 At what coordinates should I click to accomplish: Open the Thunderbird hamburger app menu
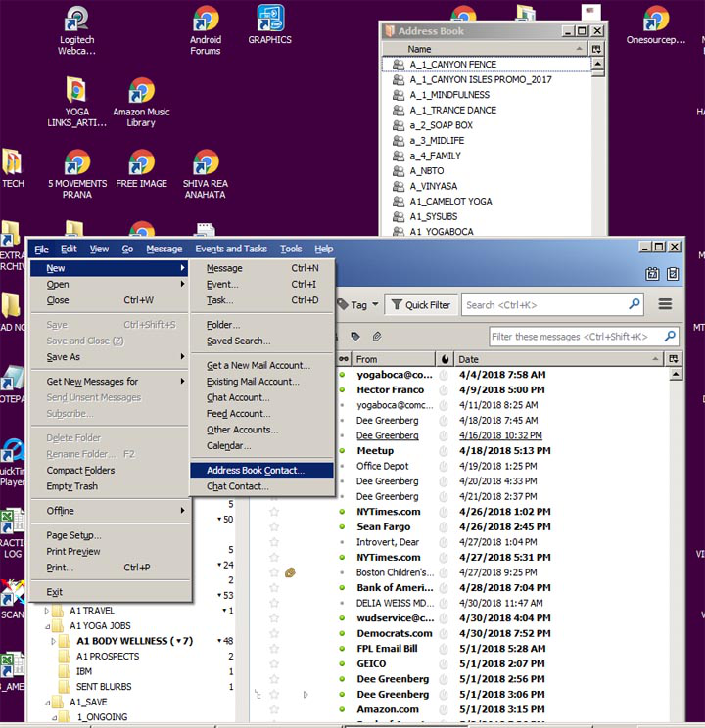pos(665,304)
